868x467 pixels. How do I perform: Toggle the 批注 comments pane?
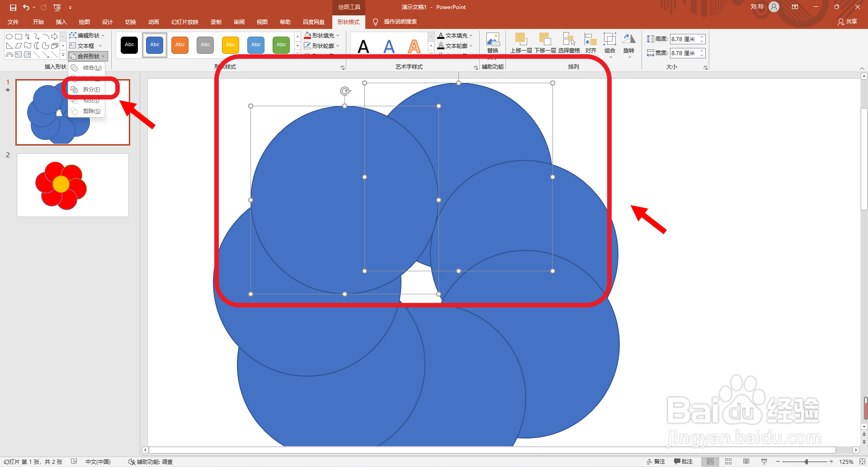coord(683,462)
